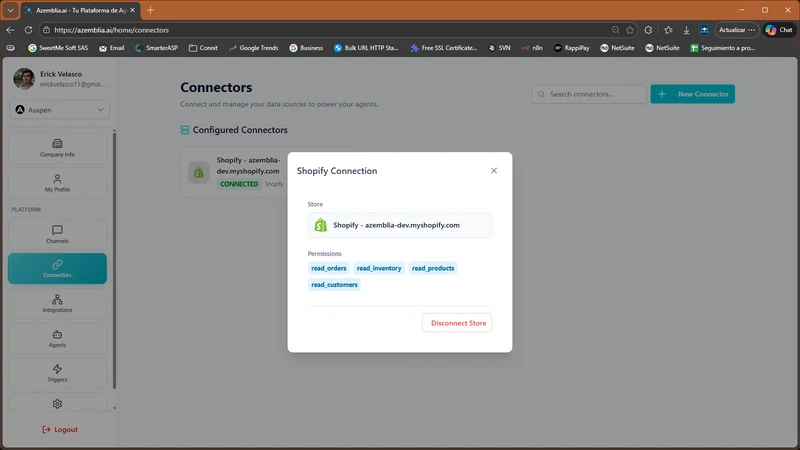Viewport: 800px width, 450px height.
Task: Open the SVN bookmark
Action: tap(499, 48)
